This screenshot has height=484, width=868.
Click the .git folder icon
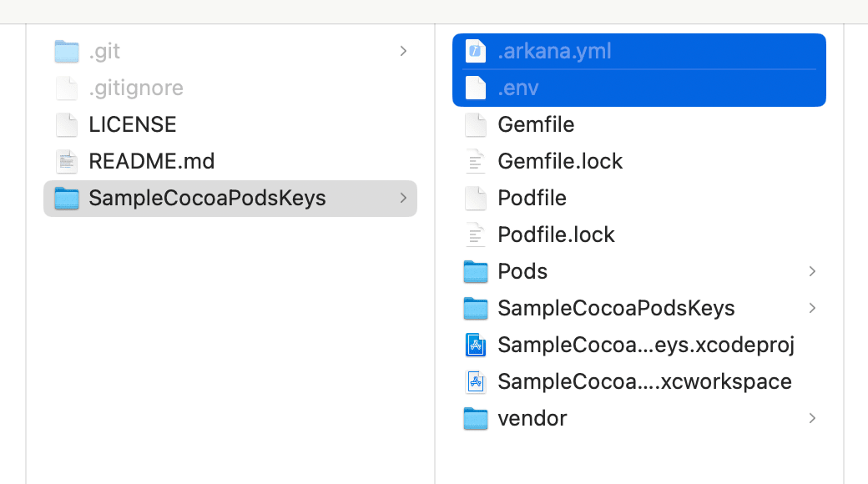67,52
